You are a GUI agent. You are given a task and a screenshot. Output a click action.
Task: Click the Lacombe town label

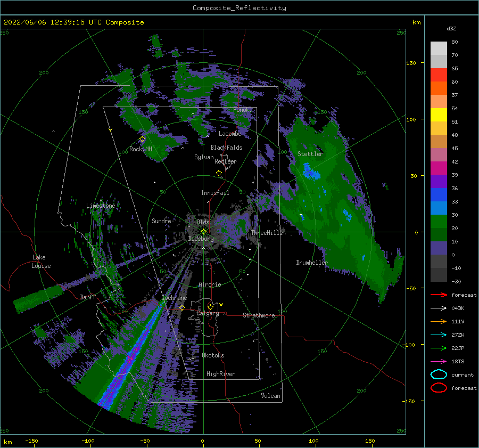pos(230,134)
